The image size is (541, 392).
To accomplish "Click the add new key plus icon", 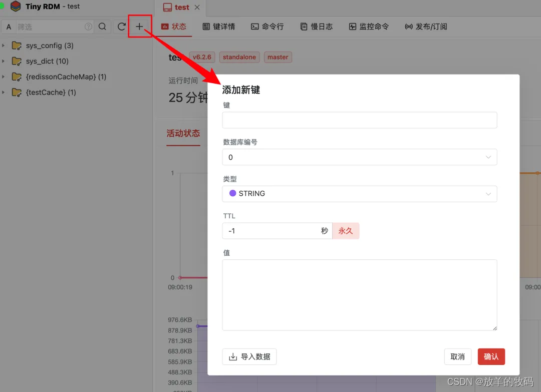I will point(139,27).
